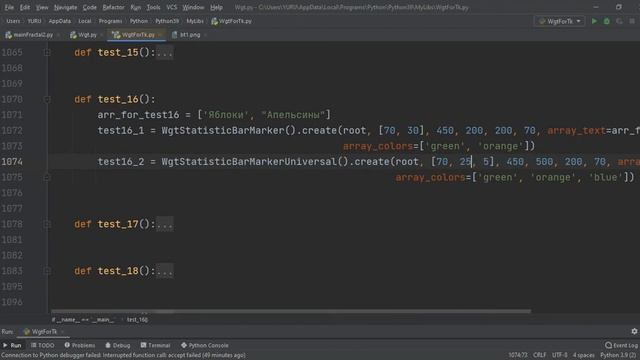Click the 4 spaces indent setting
This screenshot has height=360, width=640.
coord(584,355)
